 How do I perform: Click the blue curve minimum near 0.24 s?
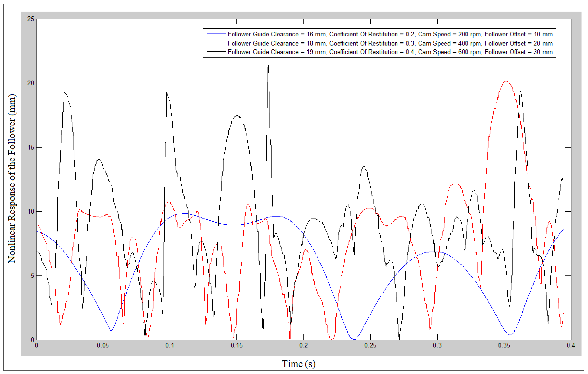click(354, 339)
